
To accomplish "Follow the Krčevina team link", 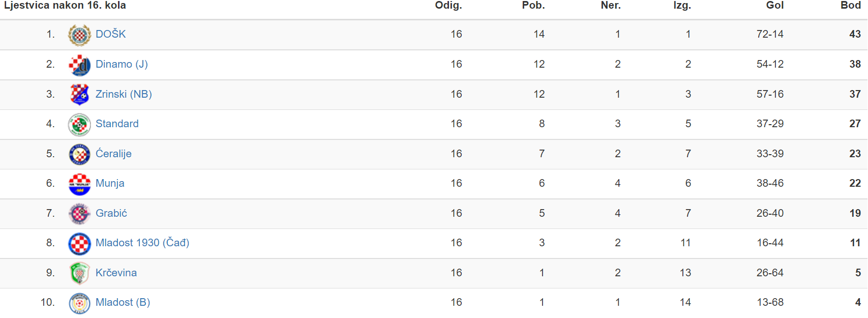I will [x=116, y=273].
